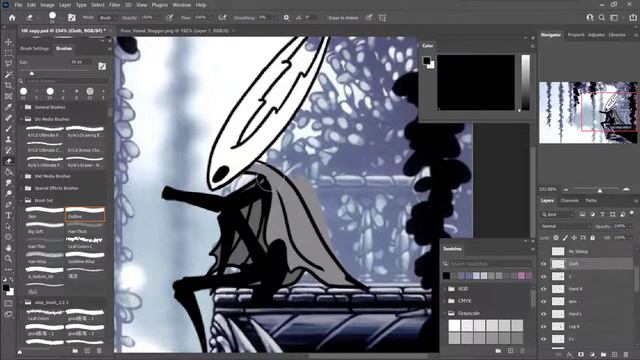Select the Hand tool
640x360 pixels.
click(8, 248)
